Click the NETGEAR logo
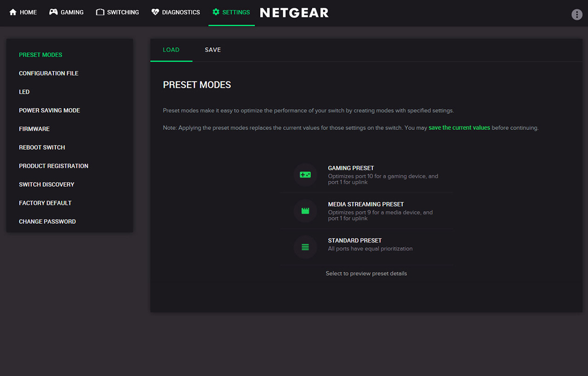588x376 pixels. tap(294, 13)
